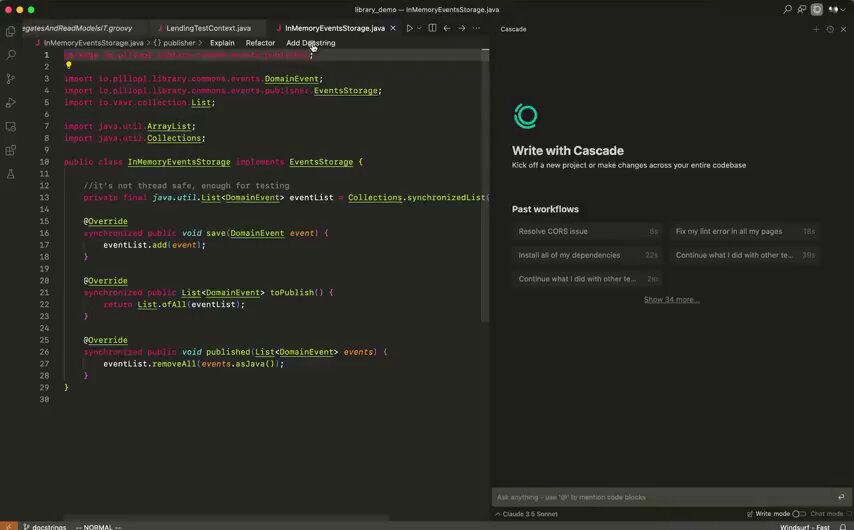Select the InMemoryEventsStorage.java tab
854x530 pixels.
pyautogui.click(x=335, y=28)
